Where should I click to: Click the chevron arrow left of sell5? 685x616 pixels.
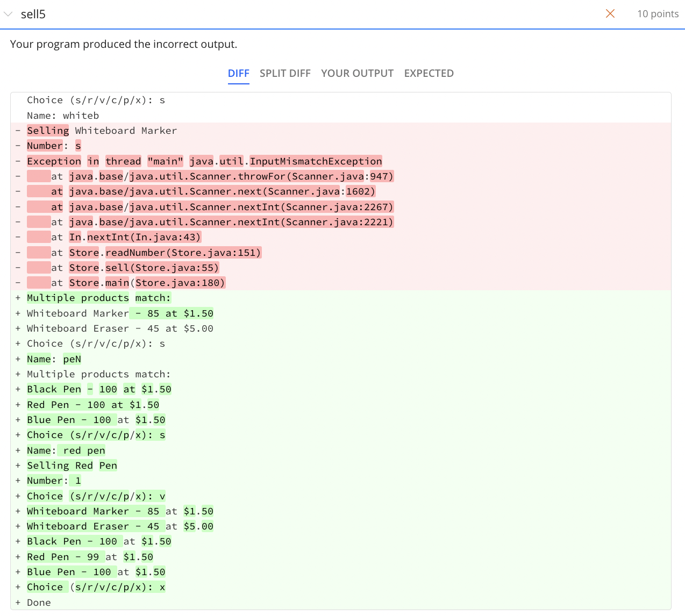click(x=8, y=14)
